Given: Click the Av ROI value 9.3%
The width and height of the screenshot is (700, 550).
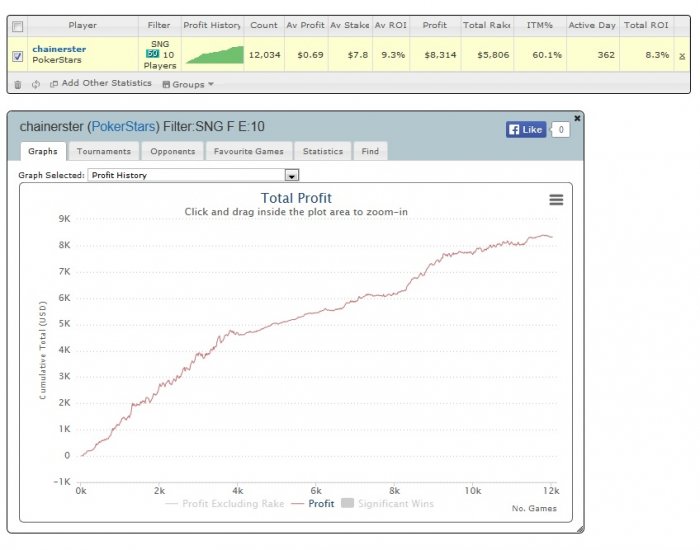Looking at the screenshot, I should [x=393, y=55].
